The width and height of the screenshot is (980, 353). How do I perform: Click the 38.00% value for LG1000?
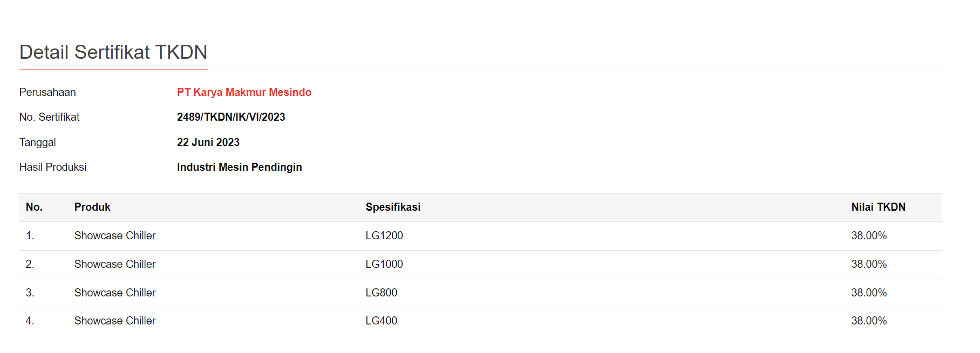(869, 264)
